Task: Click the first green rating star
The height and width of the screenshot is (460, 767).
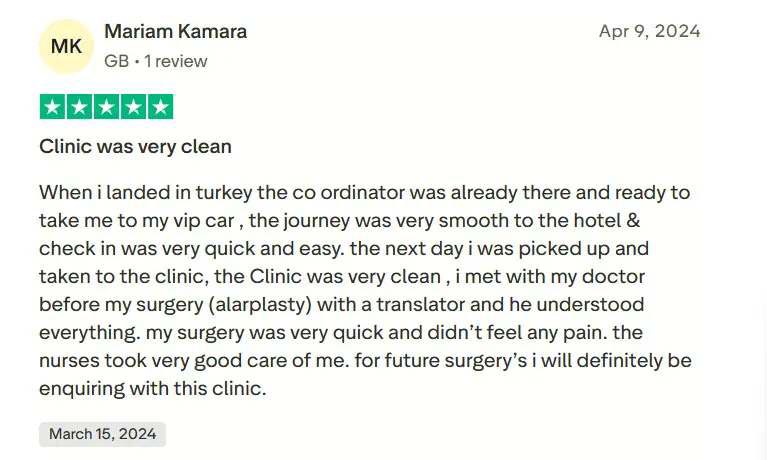Action: point(52,107)
